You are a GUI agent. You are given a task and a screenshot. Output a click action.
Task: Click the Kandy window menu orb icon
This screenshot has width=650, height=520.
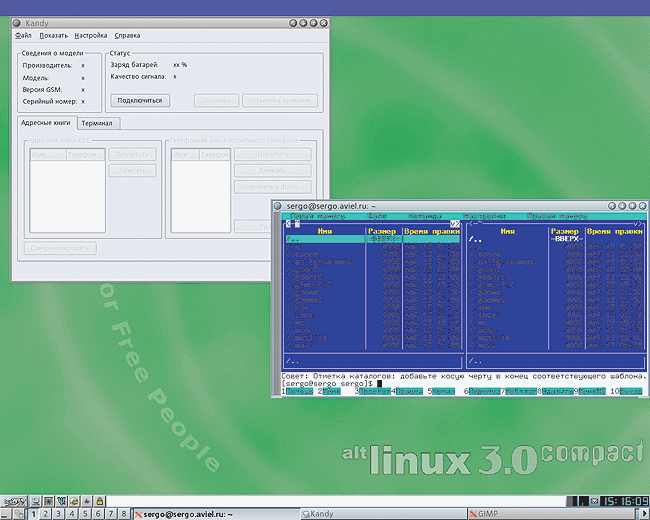17,23
